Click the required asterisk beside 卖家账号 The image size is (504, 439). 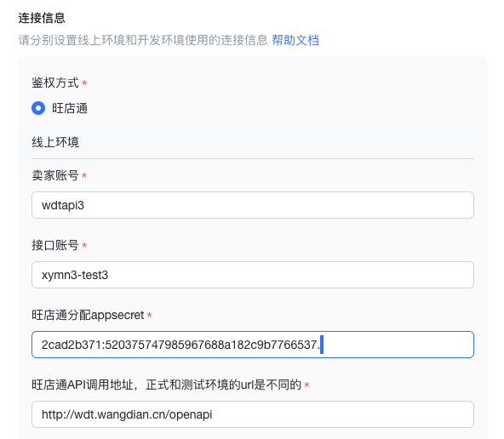pyautogui.click(x=84, y=175)
